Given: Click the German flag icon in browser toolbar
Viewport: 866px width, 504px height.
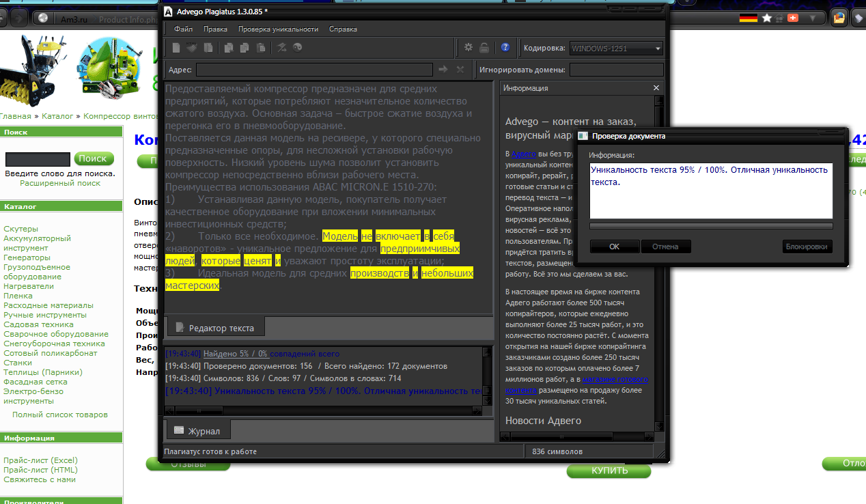Looking at the screenshot, I should [749, 18].
